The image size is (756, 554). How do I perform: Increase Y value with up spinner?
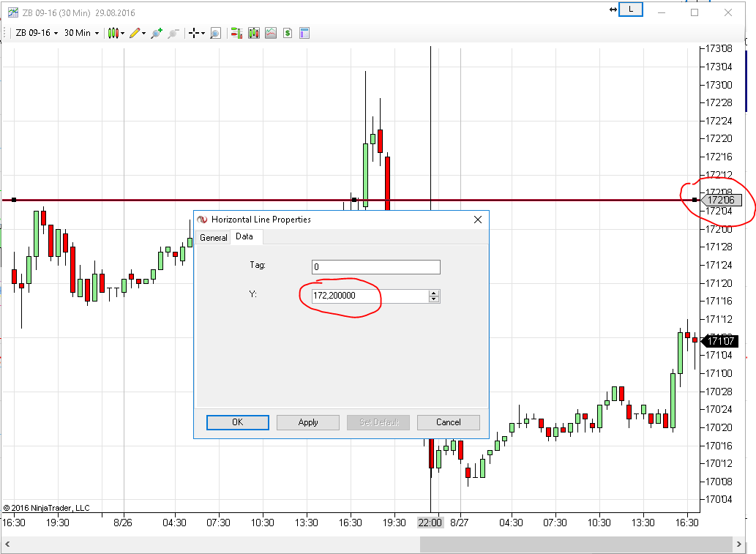(x=434, y=293)
